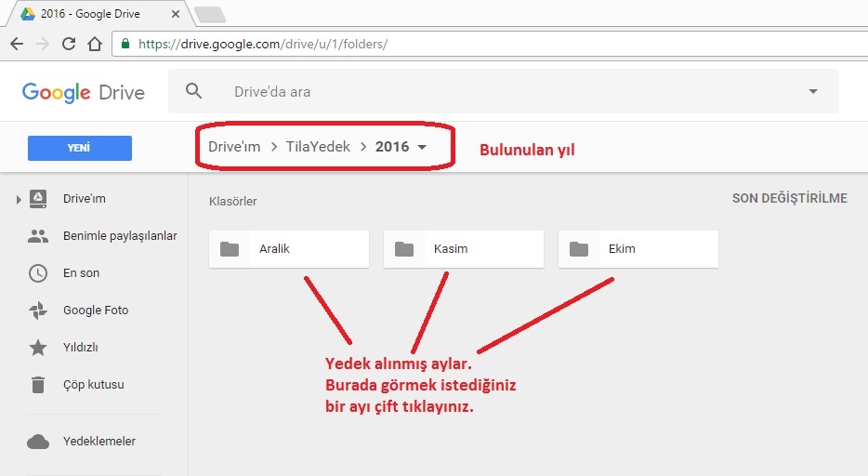Image resolution: width=868 pixels, height=476 pixels.
Task: Click the magnifier search icon in Drive
Action: 193,90
